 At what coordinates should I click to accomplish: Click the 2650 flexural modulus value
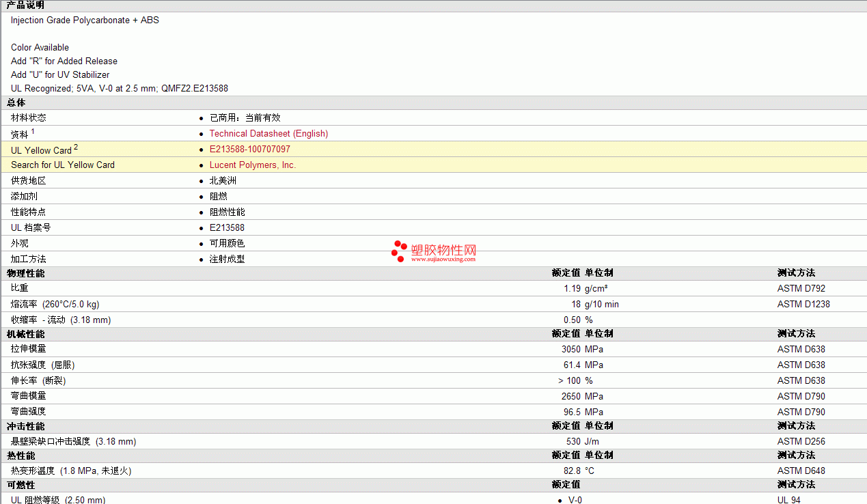tap(571, 397)
